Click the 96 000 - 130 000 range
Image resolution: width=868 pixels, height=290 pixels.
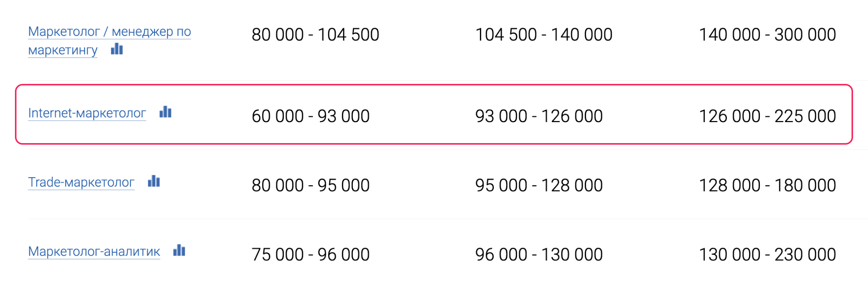tap(539, 255)
